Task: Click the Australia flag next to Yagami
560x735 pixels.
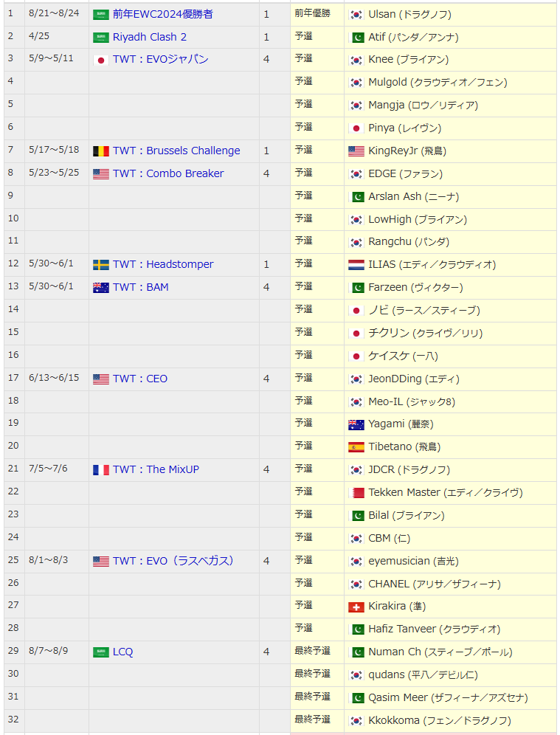Action: tap(356, 424)
